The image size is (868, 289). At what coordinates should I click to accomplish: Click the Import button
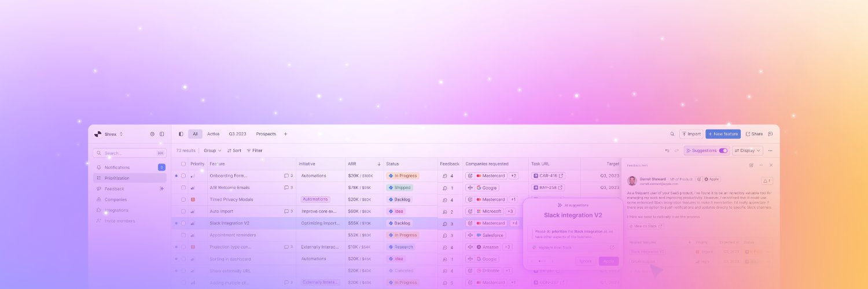[x=692, y=134]
